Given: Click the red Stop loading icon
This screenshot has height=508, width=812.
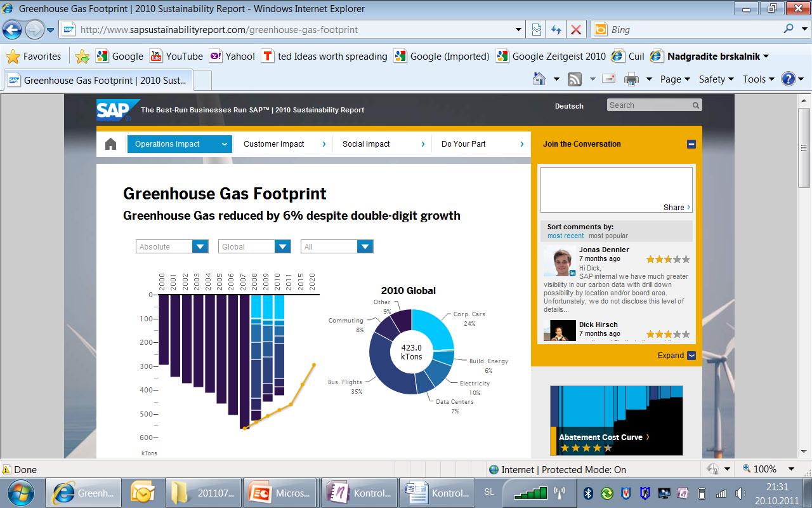Looking at the screenshot, I should click(x=575, y=29).
